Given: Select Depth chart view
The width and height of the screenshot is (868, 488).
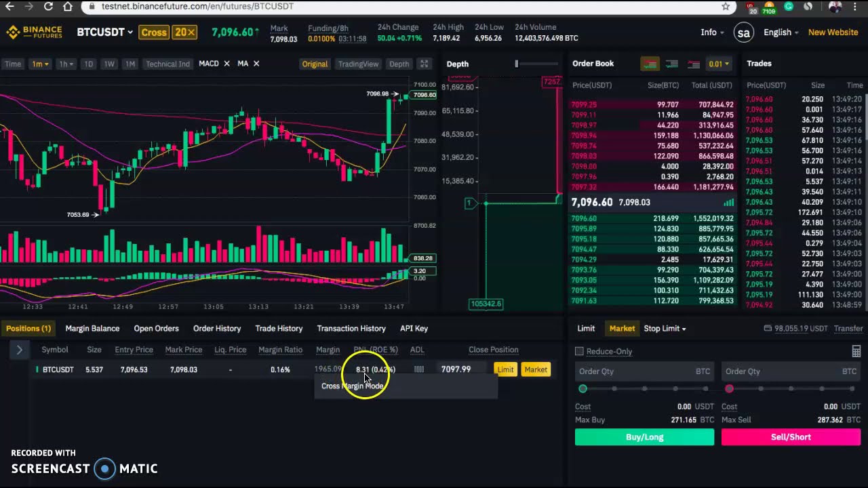Looking at the screenshot, I should click(x=399, y=64).
